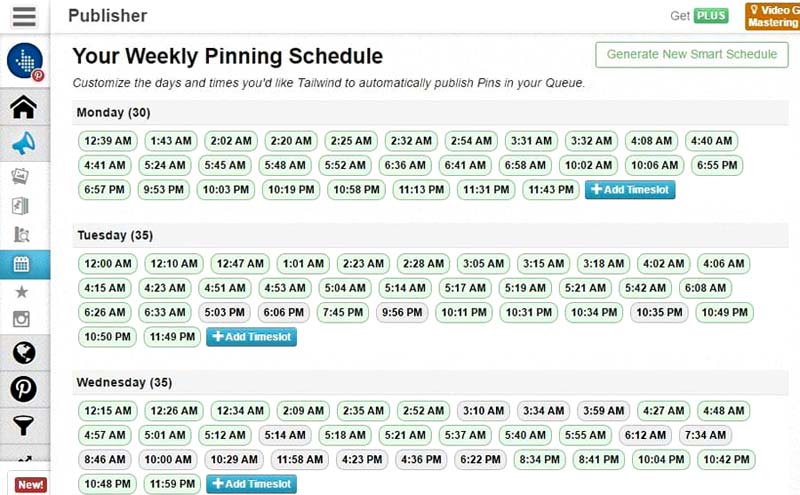Open the Instagram icon in sidebar
This screenshot has height=495, width=800.
pyautogui.click(x=21, y=319)
